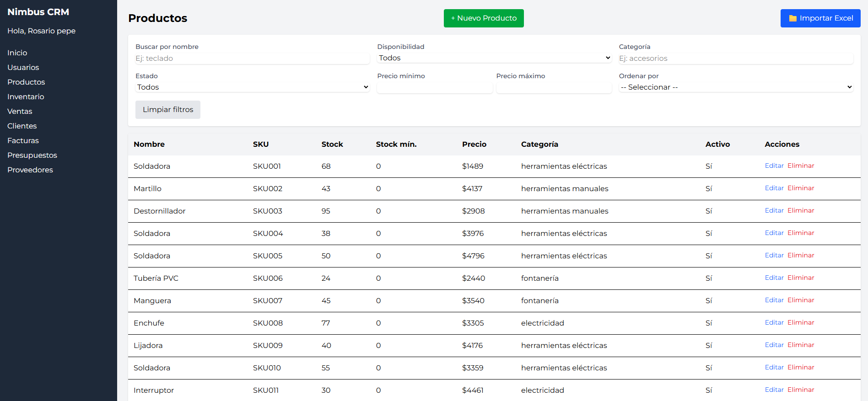Go to Inventario in sidebar
Image resolution: width=868 pixels, height=401 pixels.
point(26,97)
